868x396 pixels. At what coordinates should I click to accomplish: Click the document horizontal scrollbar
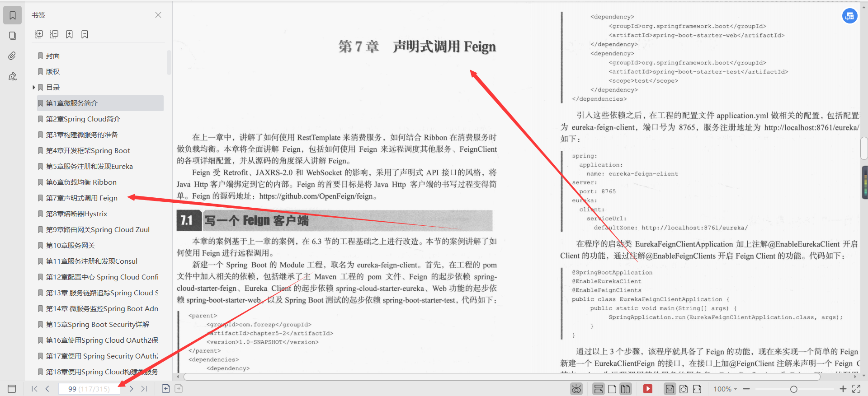point(502,377)
